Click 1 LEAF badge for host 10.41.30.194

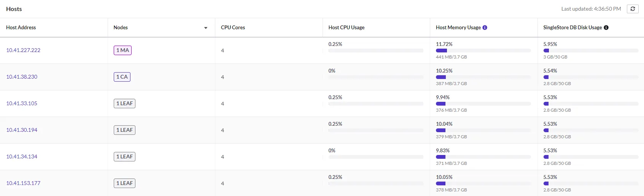tap(124, 130)
